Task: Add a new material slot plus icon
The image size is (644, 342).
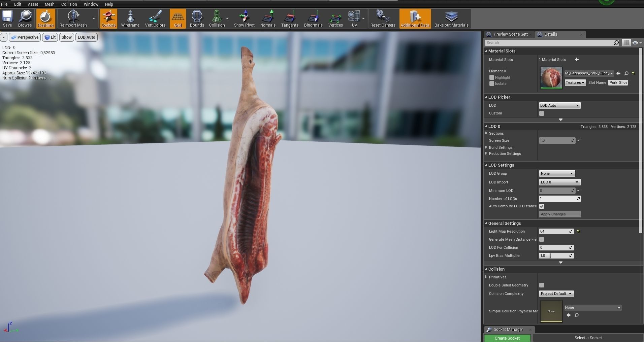Action: pos(577,60)
